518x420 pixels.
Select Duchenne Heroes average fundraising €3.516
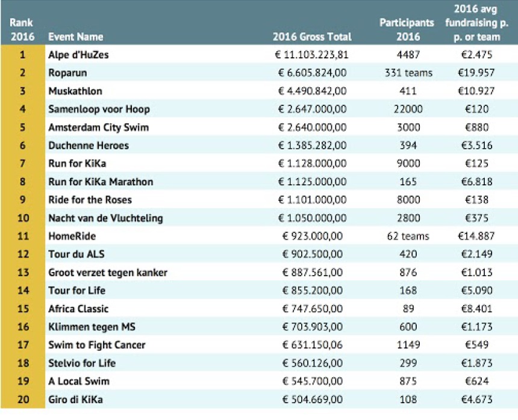pyautogui.click(x=476, y=145)
